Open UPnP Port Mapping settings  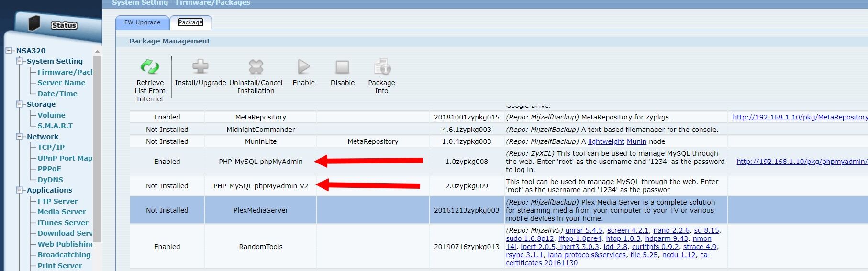[65, 158]
